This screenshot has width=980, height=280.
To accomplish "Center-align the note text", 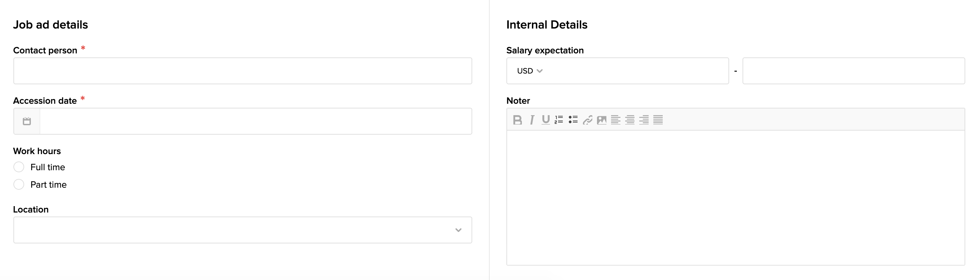I will pyautogui.click(x=630, y=120).
